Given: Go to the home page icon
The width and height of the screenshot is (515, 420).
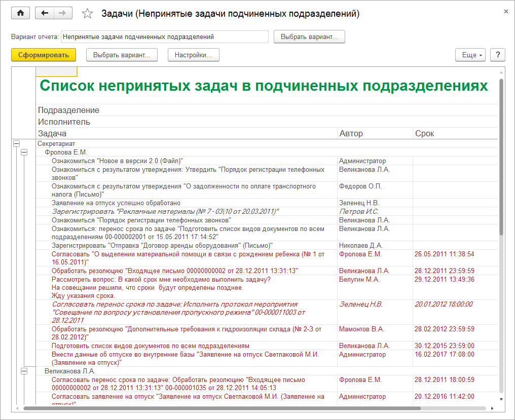Looking at the screenshot, I should click(x=20, y=13).
